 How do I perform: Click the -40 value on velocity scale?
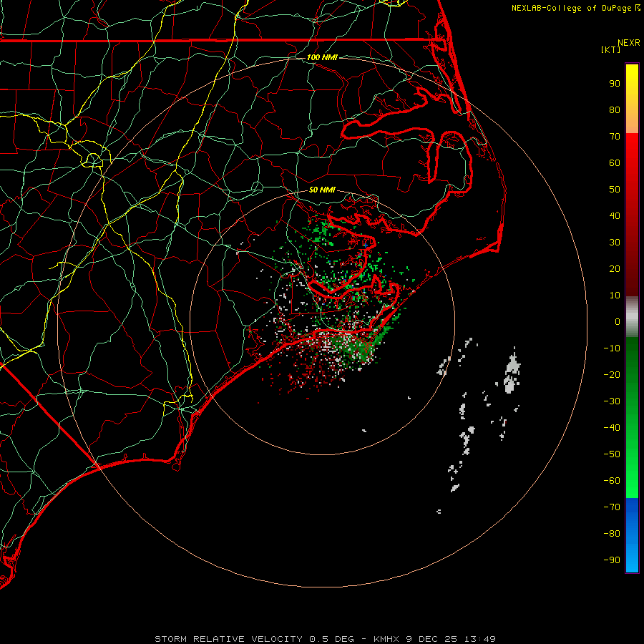[x=612, y=428]
